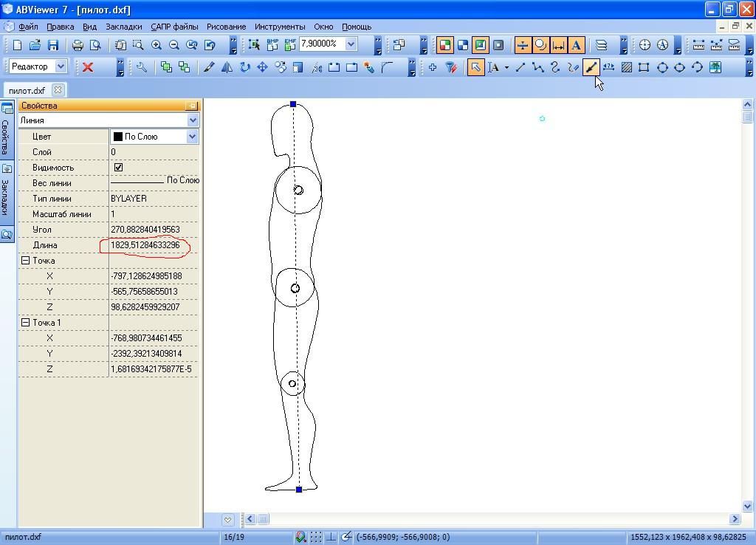This screenshot has height=545, width=756.
Task: Click the Zoom In magnifier icon
Action: pyautogui.click(x=157, y=45)
